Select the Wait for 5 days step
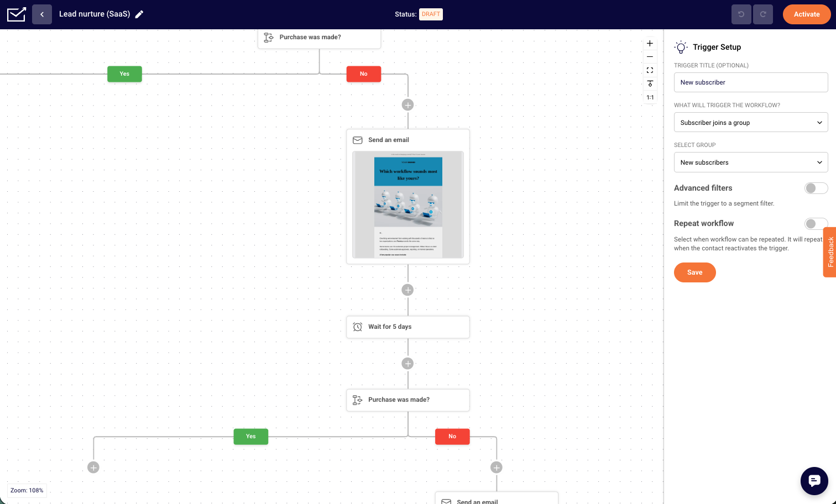 (408, 327)
